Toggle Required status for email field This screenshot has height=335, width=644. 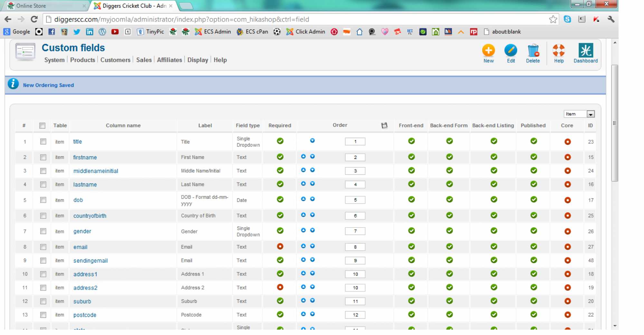(x=280, y=246)
